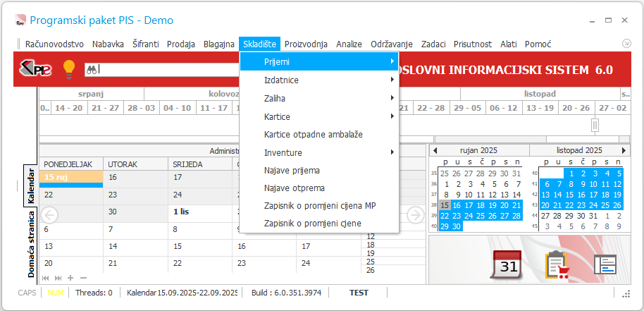Select week 14 - 20 in timeline

(x=69, y=108)
